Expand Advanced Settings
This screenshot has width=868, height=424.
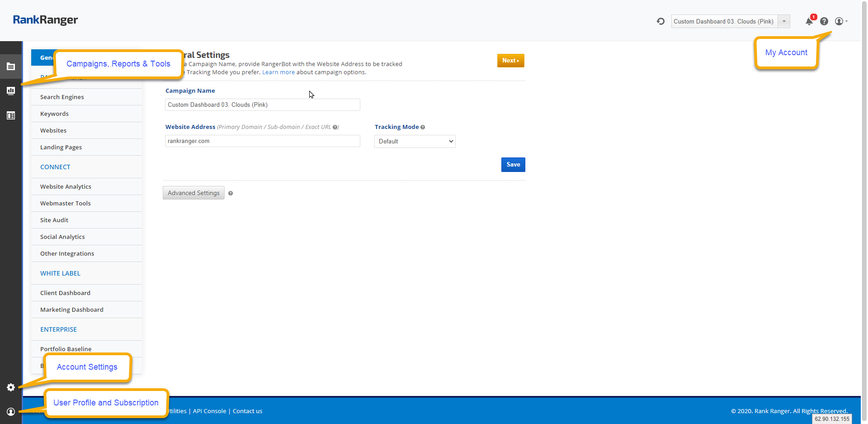(193, 193)
